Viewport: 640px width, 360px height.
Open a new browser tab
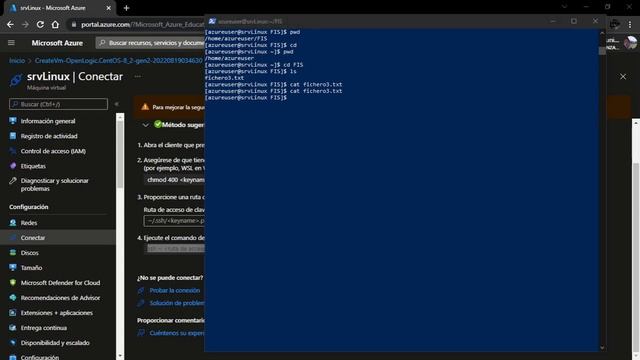(126, 8)
